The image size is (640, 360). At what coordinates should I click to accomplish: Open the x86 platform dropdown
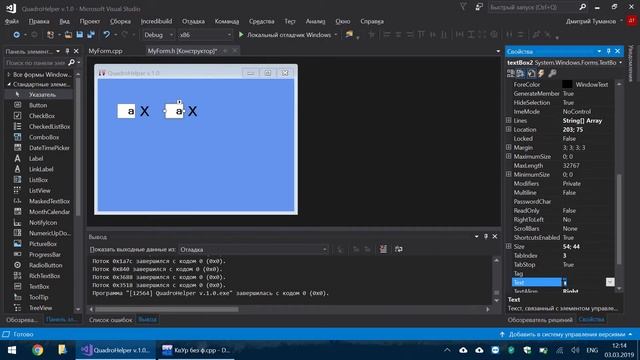(x=205, y=35)
